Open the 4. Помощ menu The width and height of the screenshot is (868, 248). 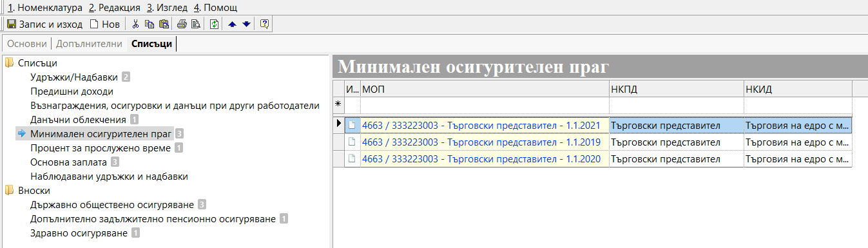(215, 8)
